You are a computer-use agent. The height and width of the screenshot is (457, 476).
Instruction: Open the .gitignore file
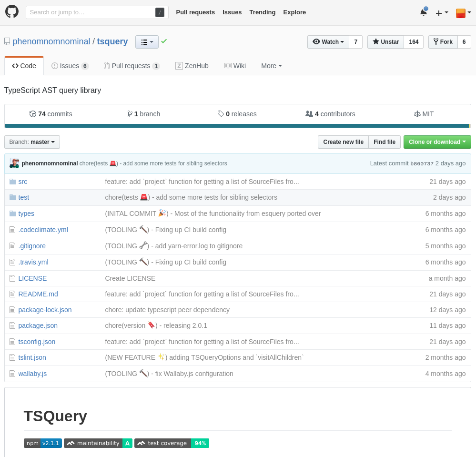32,246
